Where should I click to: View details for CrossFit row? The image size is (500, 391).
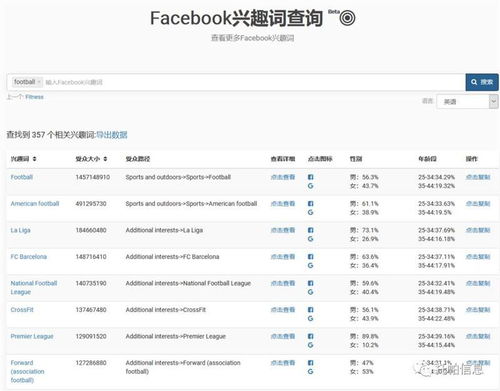click(x=283, y=310)
